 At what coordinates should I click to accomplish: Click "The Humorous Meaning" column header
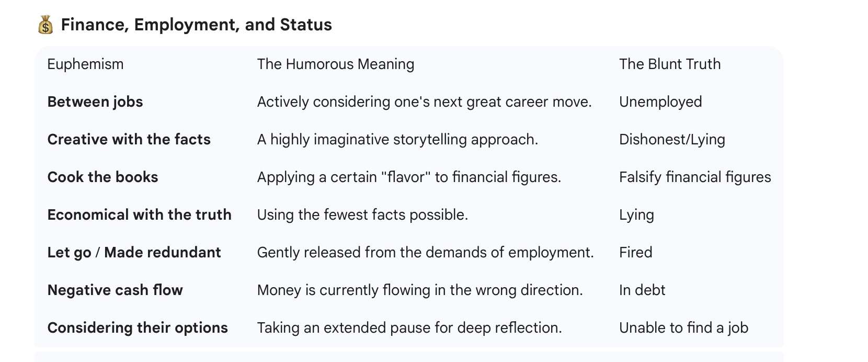point(335,64)
